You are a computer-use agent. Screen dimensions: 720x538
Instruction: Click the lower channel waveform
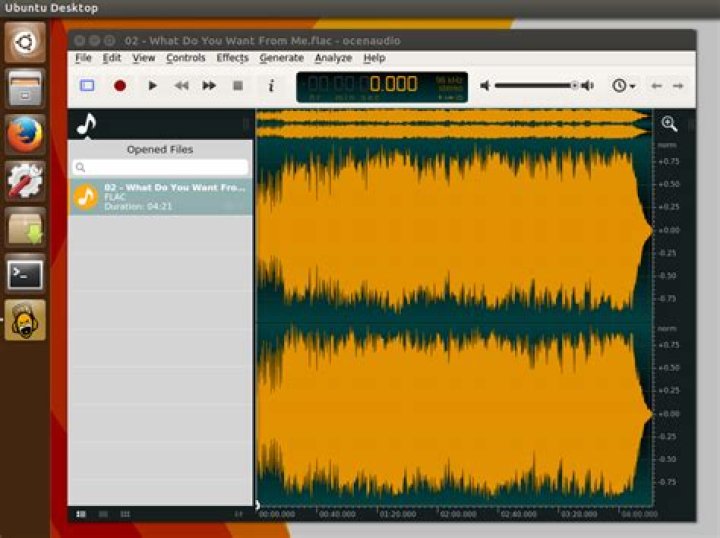tap(454, 414)
